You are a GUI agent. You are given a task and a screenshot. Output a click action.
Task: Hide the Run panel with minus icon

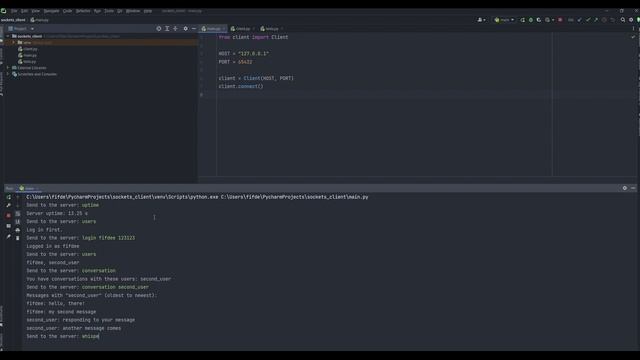tap(633, 188)
